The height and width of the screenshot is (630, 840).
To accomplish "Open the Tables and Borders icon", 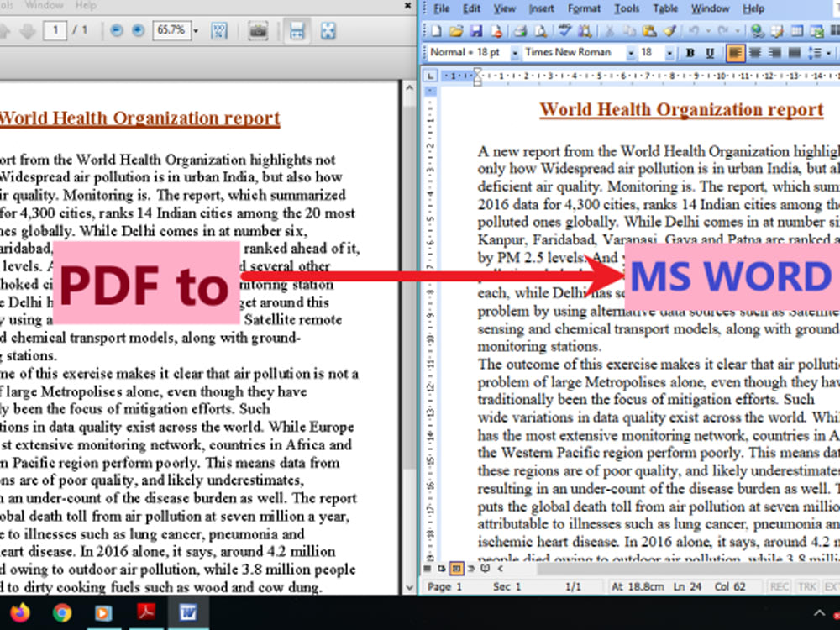I will coord(777,31).
